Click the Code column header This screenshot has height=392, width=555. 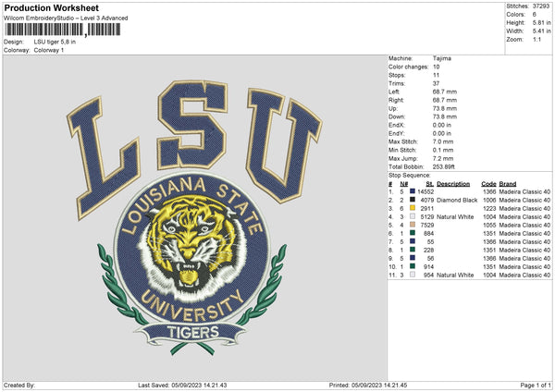pyautogui.click(x=488, y=184)
